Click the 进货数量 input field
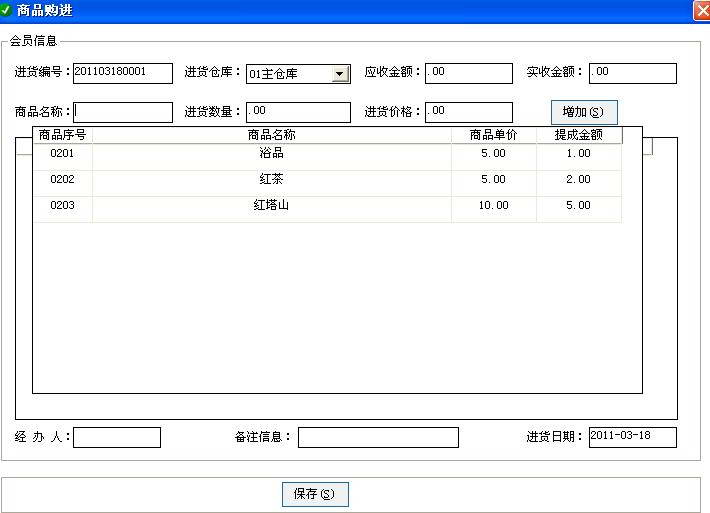710x513 pixels. [298, 112]
